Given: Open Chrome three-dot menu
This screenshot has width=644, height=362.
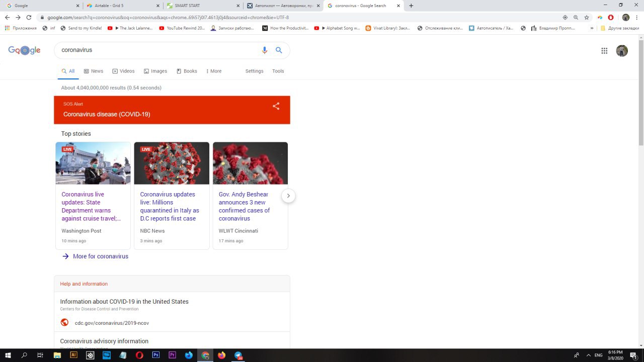Looking at the screenshot, I should click(636, 17).
